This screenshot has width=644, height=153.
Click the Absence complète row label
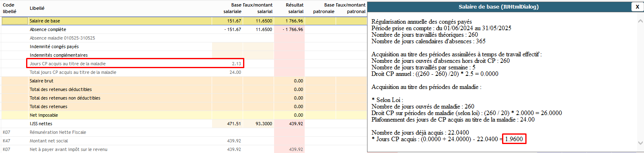coord(48,29)
